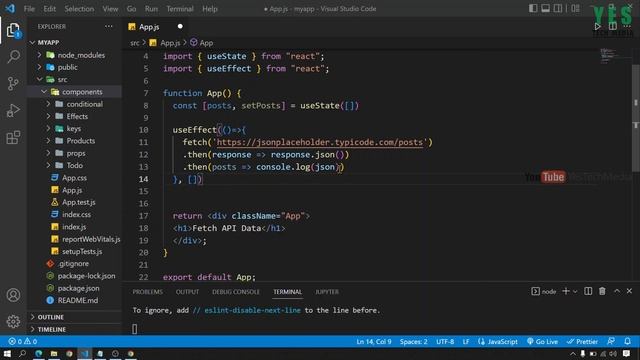640x360 pixels.
Task: Open the Edit menu
Action: 49,9
